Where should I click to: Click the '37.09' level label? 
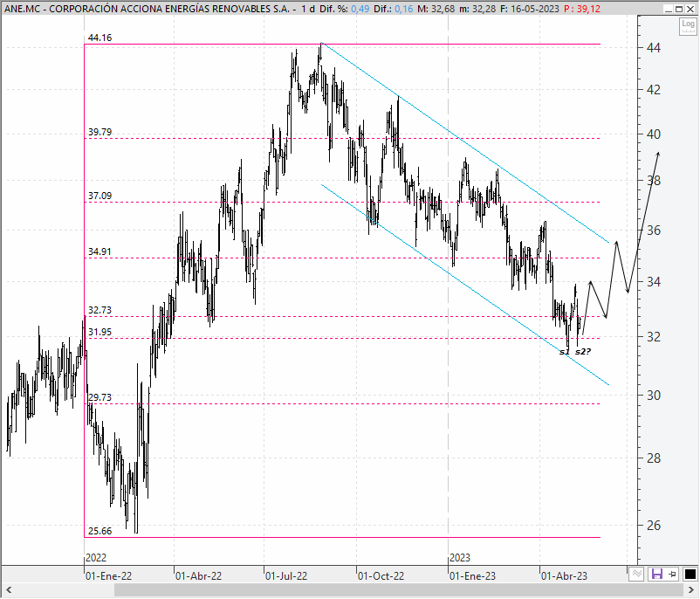pyautogui.click(x=100, y=196)
